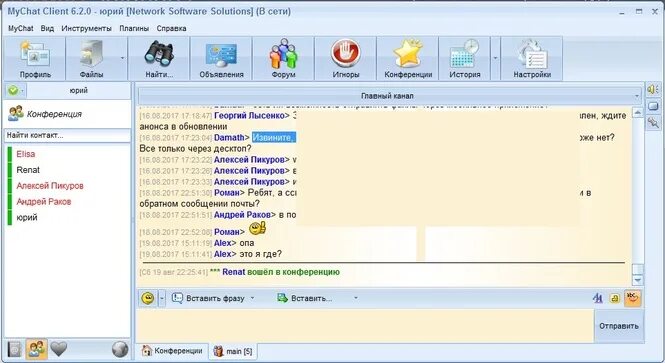
Task: Open the MyChat menu
Action: pyautogui.click(x=20, y=28)
